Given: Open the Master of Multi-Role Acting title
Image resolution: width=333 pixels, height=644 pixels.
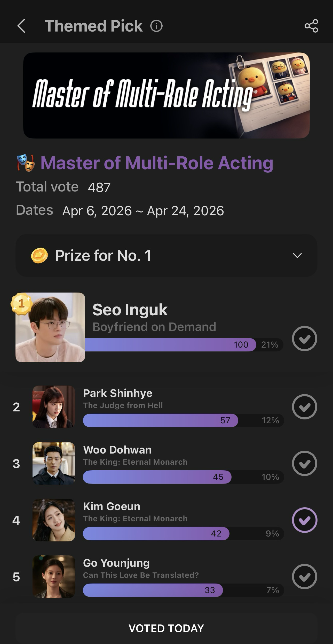Looking at the screenshot, I should [x=157, y=163].
